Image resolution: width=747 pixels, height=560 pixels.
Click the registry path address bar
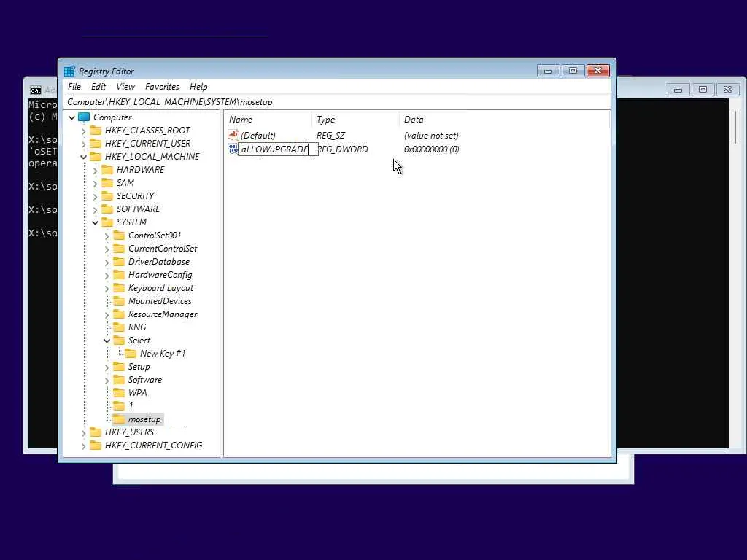point(337,102)
